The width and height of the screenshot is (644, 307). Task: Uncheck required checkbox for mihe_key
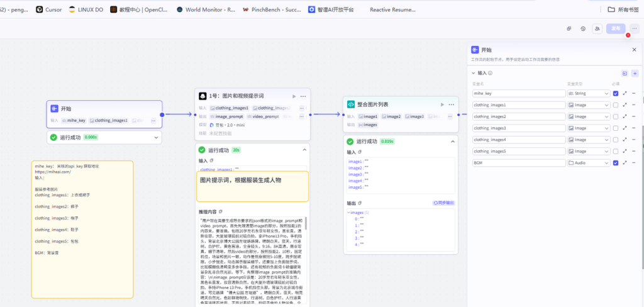point(616,93)
